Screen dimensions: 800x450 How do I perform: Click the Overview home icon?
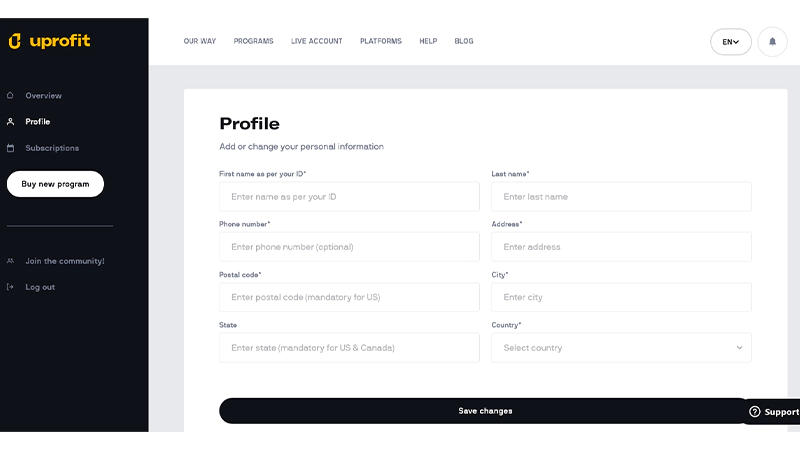(10, 96)
